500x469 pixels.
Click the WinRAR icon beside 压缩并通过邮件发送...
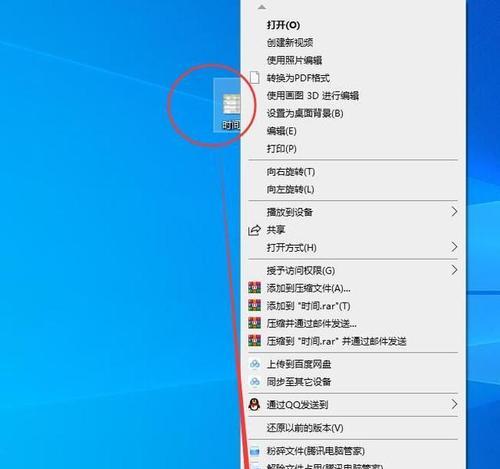click(255, 323)
